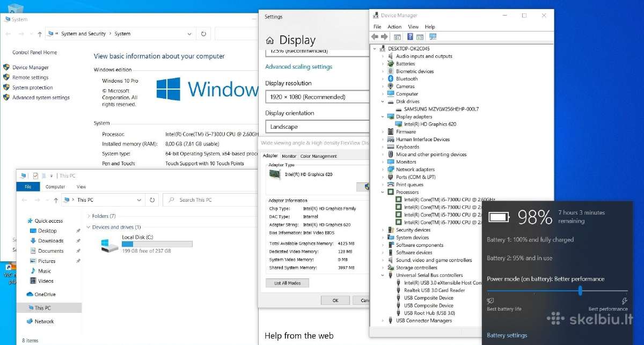Open the Display resolution dropdown
This screenshot has height=345, width=644.
point(317,97)
